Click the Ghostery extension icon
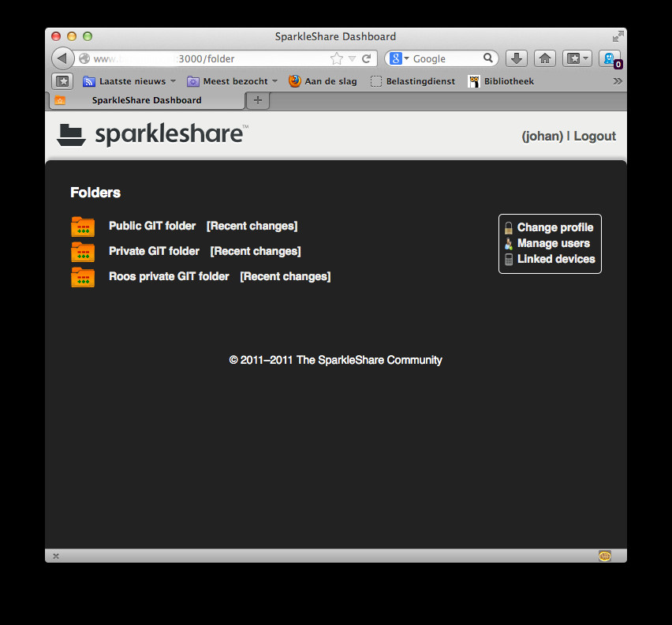 (609, 58)
